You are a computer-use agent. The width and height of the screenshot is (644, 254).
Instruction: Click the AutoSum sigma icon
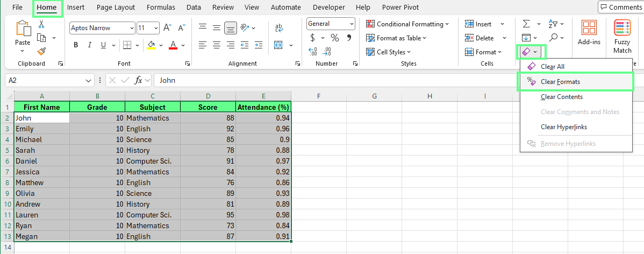click(526, 24)
